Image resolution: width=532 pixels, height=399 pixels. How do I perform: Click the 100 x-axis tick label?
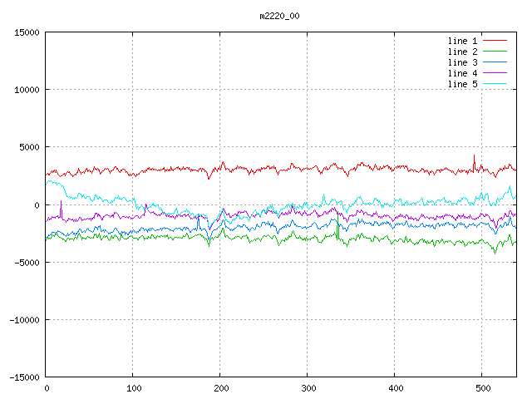[133, 388]
